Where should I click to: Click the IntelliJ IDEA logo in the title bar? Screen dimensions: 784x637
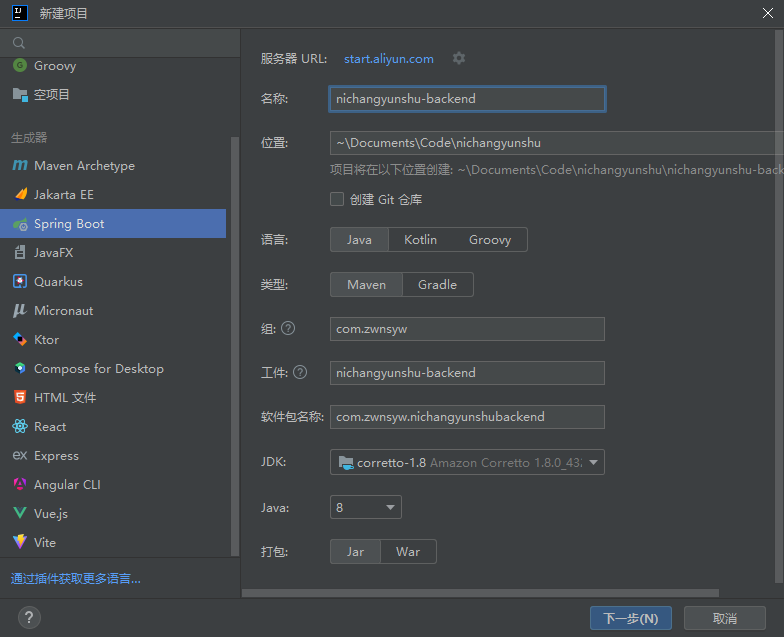click(20, 13)
